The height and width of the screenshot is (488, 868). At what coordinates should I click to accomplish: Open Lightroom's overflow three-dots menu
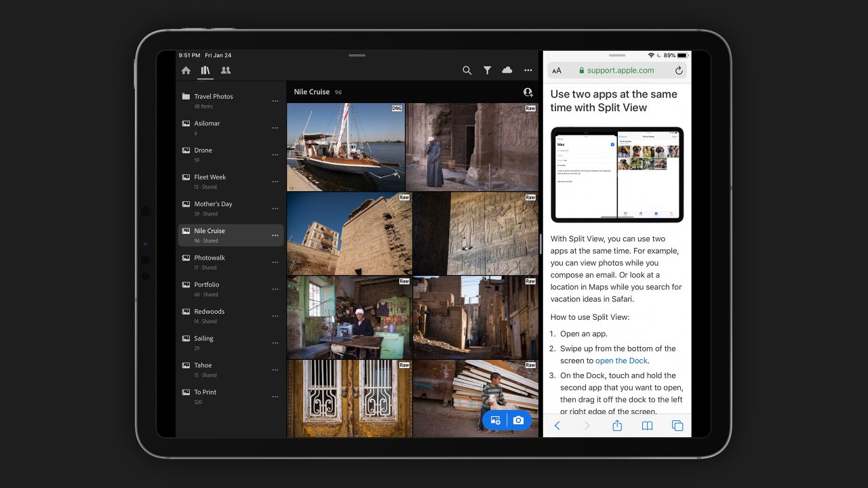528,70
